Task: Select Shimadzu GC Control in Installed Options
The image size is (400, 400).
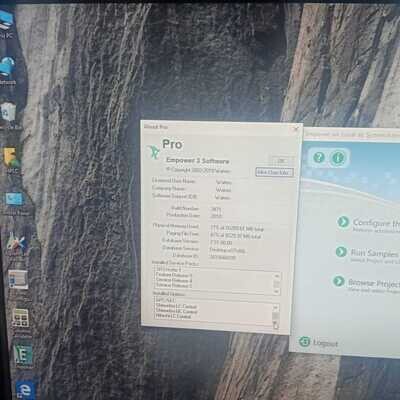Action: [x=177, y=311]
